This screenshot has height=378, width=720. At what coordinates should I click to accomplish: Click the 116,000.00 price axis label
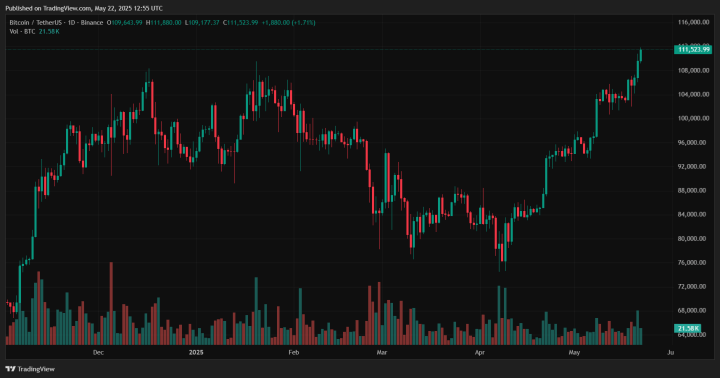pos(693,22)
